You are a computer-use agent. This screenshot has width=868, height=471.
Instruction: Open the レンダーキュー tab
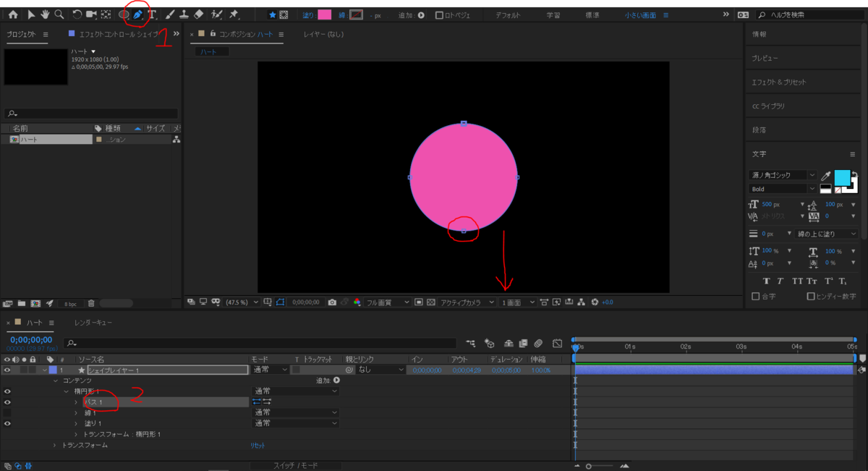tap(93, 322)
